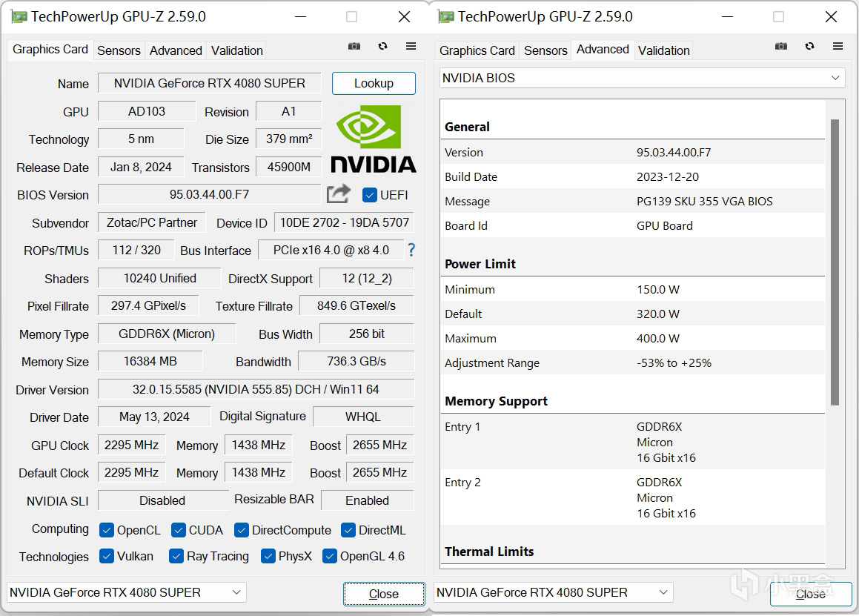Open GPU selector dropdown in left window
The width and height of the screenshot is (859, 616).
pyautogui.click(x=127, y=592)
